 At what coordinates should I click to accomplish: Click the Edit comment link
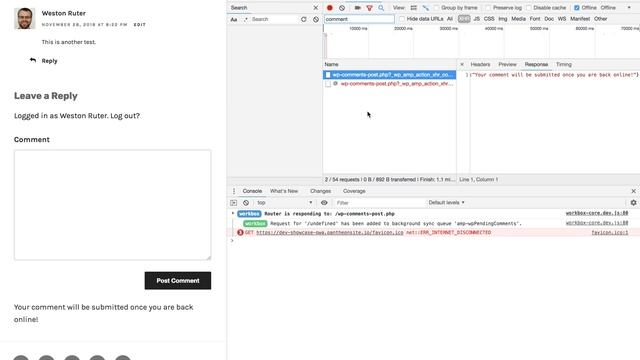140,24
